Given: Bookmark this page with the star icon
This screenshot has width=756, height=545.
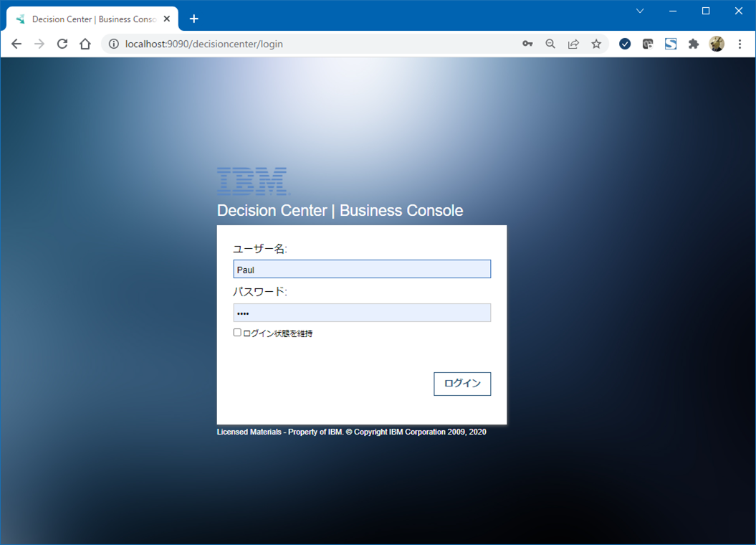Looking at the screenshot, I should pyautogui.click(x=596, y=44).
